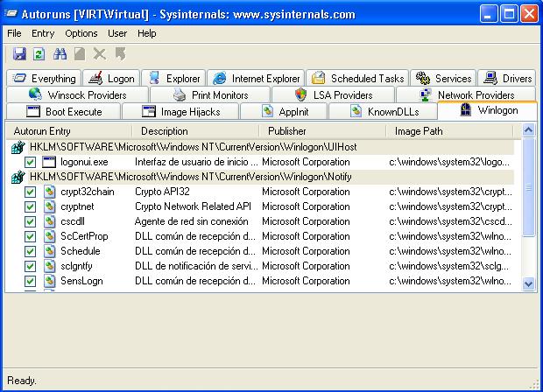Click the Autoruns title bar application icon
Image resolution: width=543 pixels, height=392 pixels.
(11, 14)
